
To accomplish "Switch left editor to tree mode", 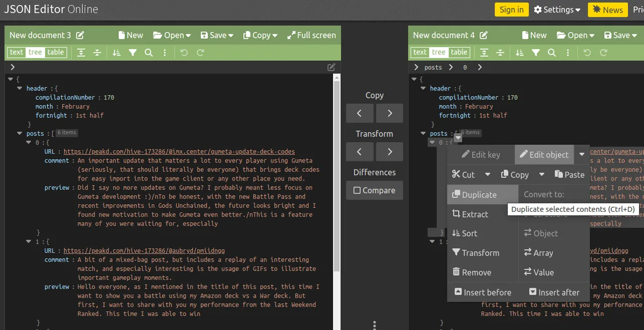I will pos(35,52).
